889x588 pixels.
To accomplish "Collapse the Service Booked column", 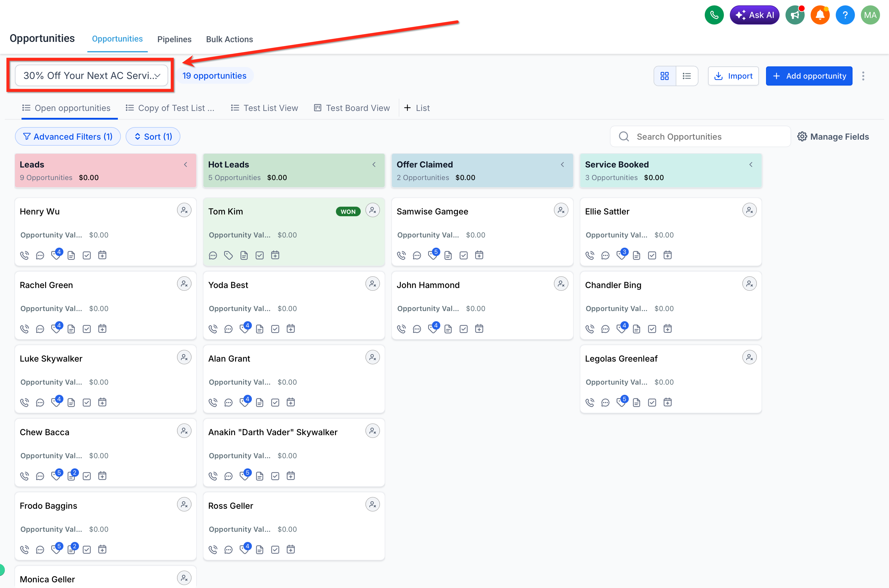I will pos(751,164).
